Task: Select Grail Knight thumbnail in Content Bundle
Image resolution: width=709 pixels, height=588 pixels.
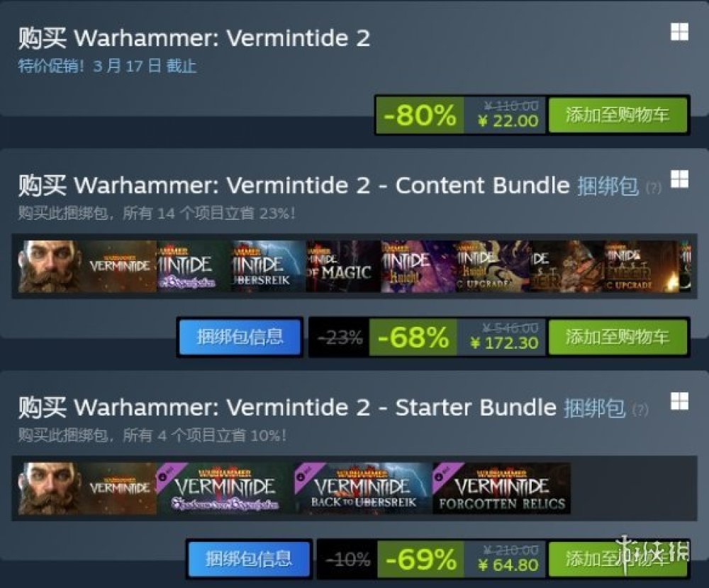Action: coord(418,266)
